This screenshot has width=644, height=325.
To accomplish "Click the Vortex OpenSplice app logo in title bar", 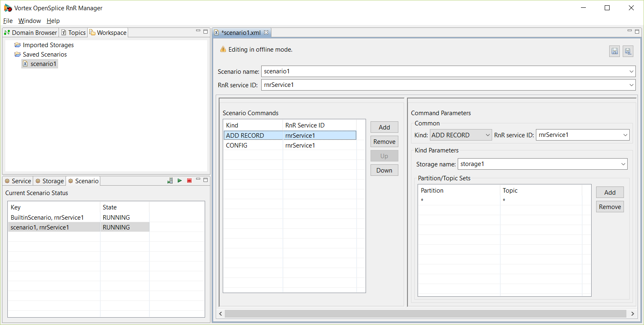I will pos(8,8).
